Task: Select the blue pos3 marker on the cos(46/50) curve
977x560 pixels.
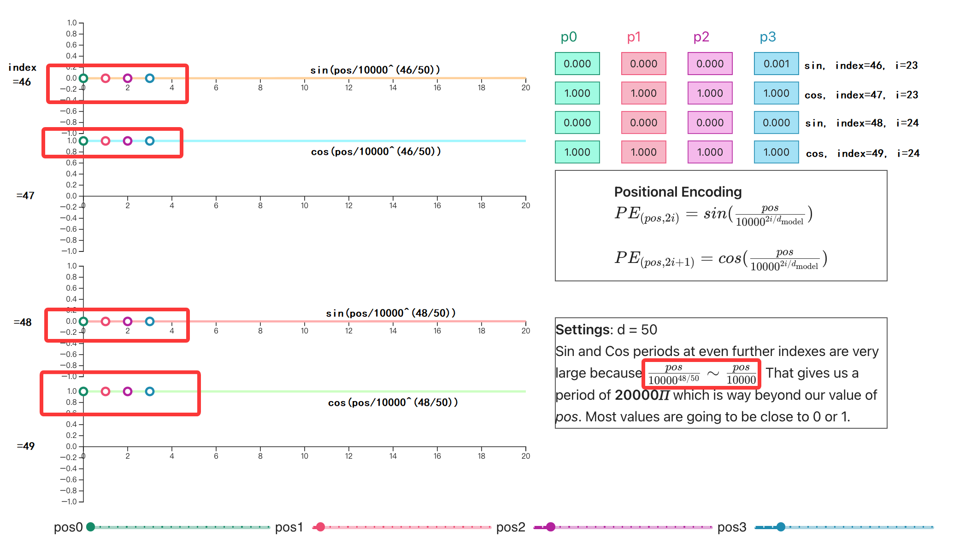Action: point(149,141)
